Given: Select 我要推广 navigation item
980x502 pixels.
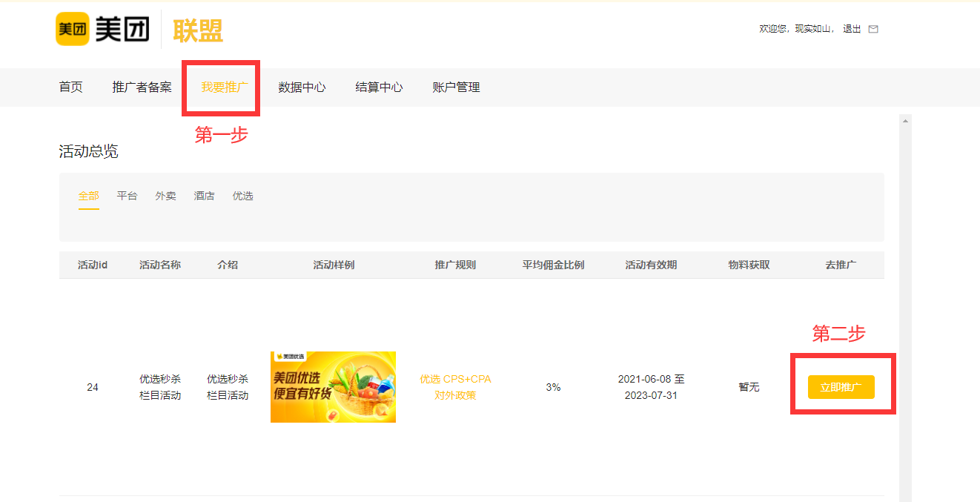Looking at the screenshot, I should [x=225, y=87].
